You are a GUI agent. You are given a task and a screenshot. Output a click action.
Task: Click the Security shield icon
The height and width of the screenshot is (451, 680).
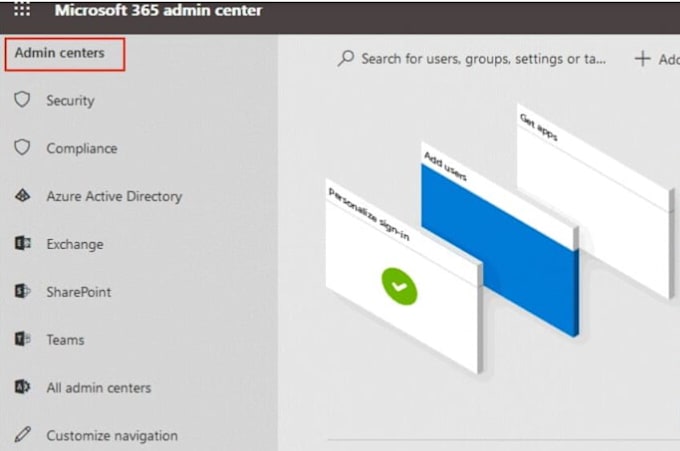coord(22,99)
